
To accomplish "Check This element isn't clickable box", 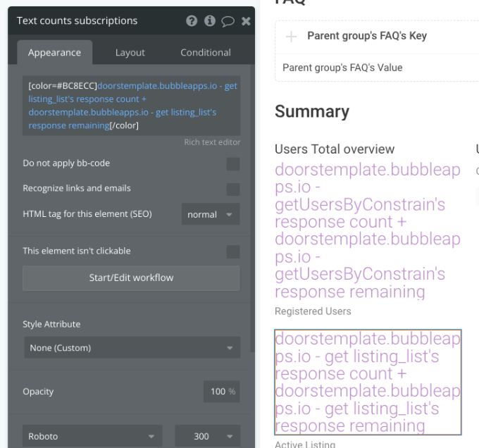I will 233,251.
